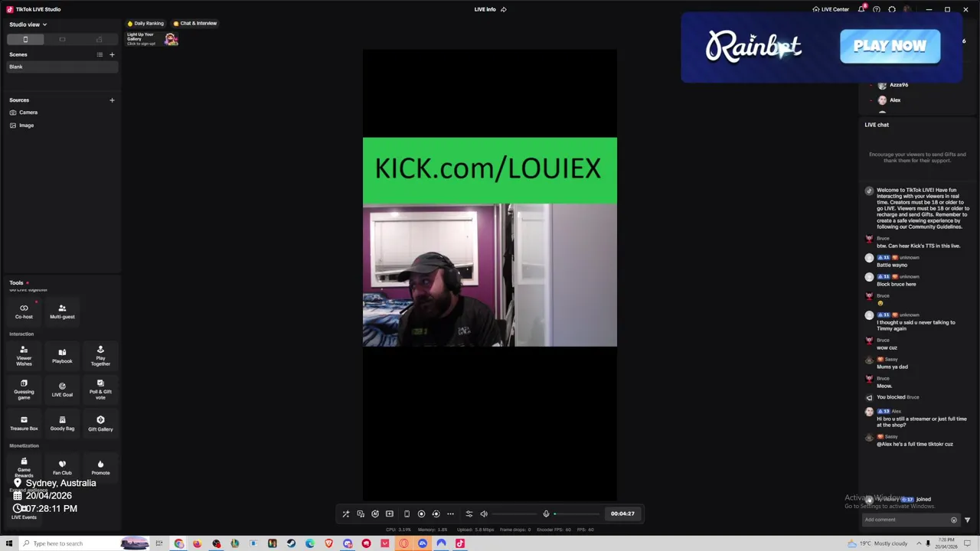Open Chrome from the Windows taskbar
This screenshot has height=551, width=980.
pos(178,543)
